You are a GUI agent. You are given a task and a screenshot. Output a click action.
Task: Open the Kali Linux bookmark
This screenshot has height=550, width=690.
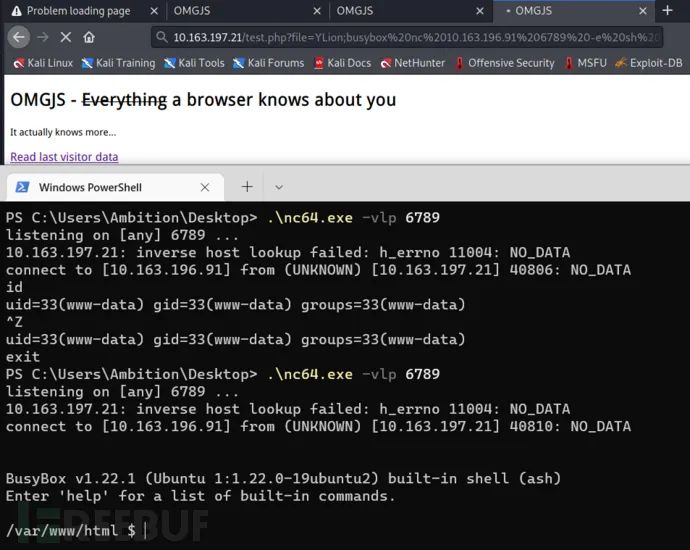pyautogui.click(x=43, y=63)
